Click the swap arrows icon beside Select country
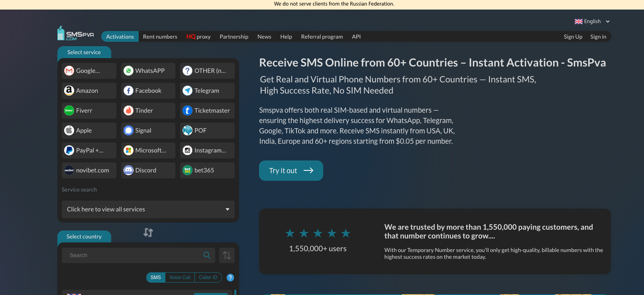 [148, 232]
